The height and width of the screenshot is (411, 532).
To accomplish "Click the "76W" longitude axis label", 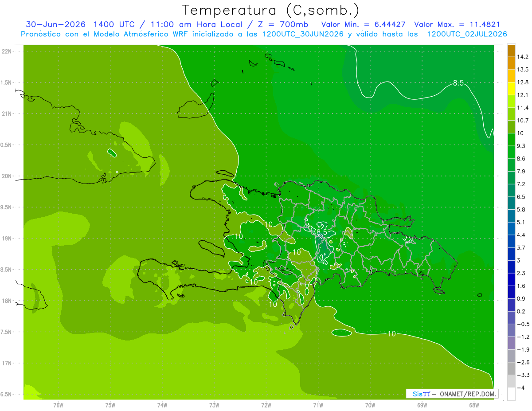I will [58, 405].
